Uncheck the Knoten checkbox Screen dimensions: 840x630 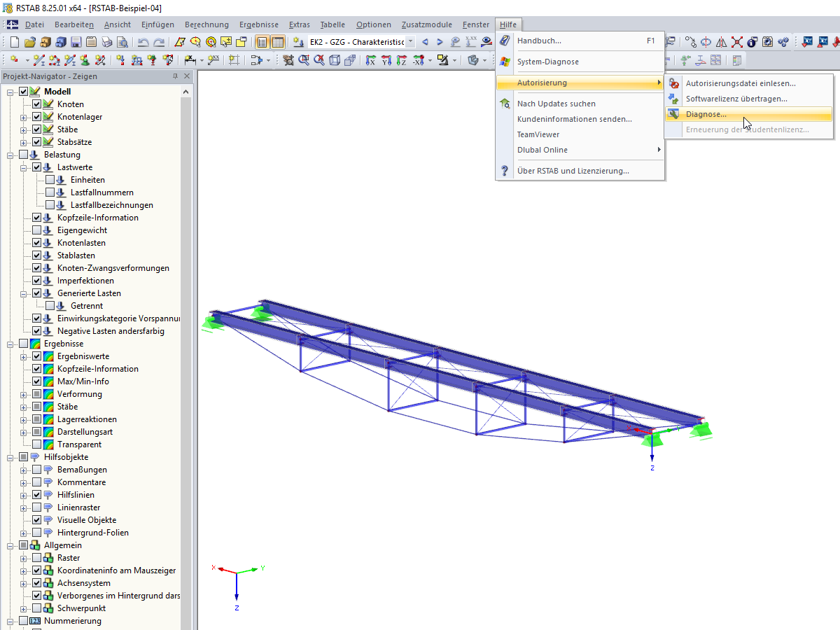(37, 104)
